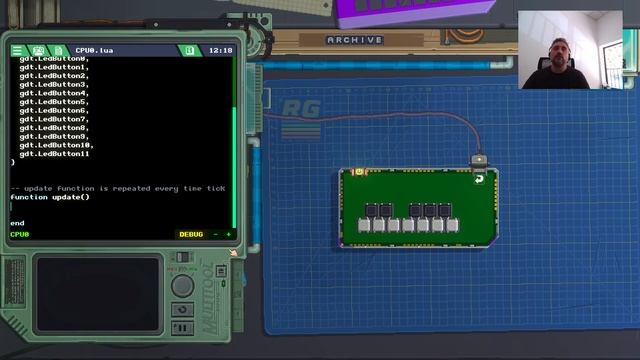This screenshot has height=360, width=640.
Task: Toggle the gadget board power button
Action: pos(359,172)
